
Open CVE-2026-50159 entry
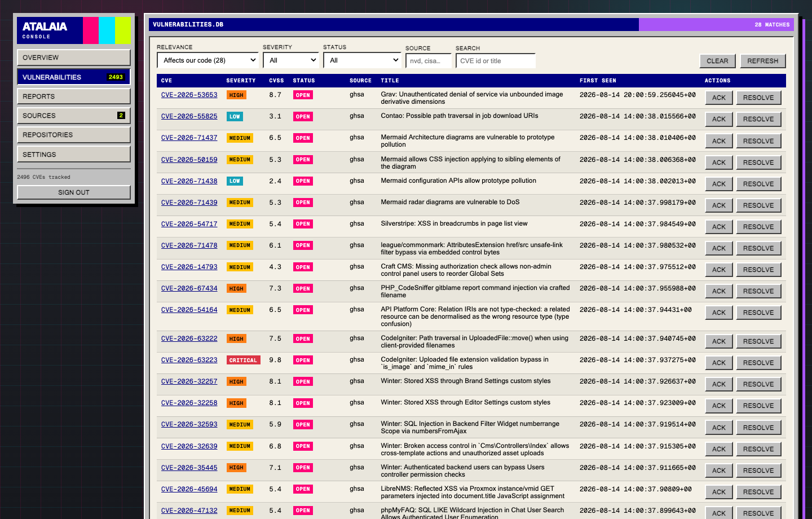[x=189, y=160]
